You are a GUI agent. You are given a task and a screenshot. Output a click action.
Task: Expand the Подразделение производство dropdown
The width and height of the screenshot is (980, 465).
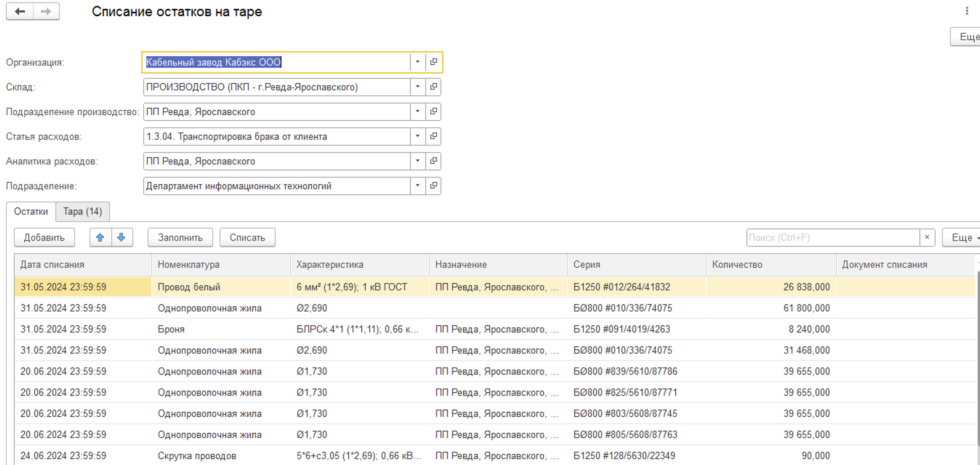point(418,112)
